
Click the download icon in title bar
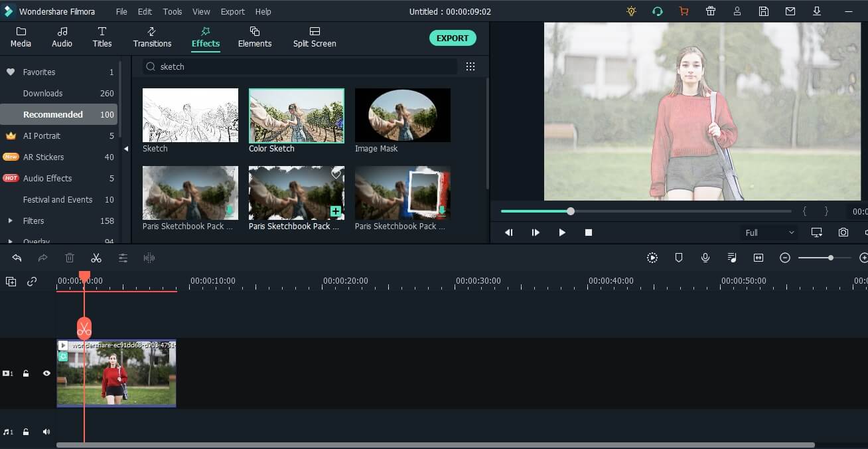817,11
